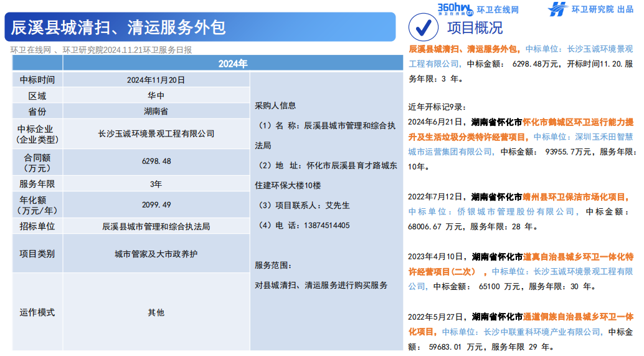Screen dimensions: 644x356
Task: Open the 深圳玉禾田智慧城市运营集团有限公司 link
Action: pos(521,144)
